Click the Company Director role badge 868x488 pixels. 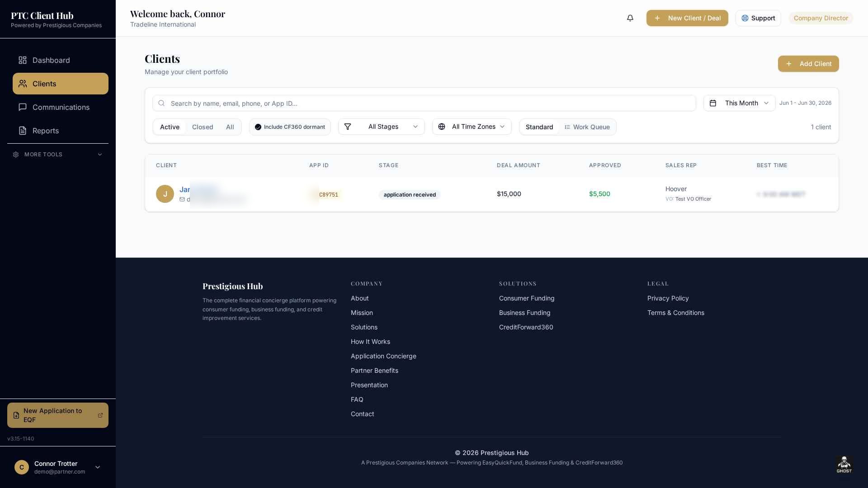(x=821, y=18)
